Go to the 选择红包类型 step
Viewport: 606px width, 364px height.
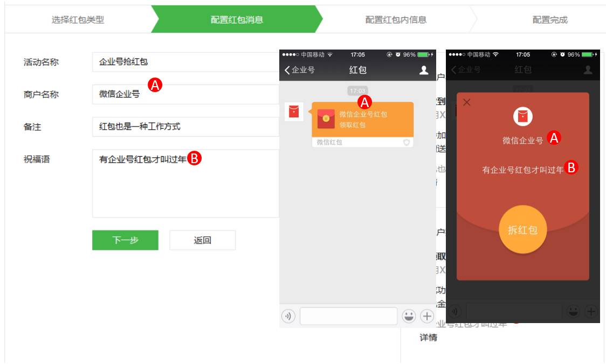coord(78,20)
